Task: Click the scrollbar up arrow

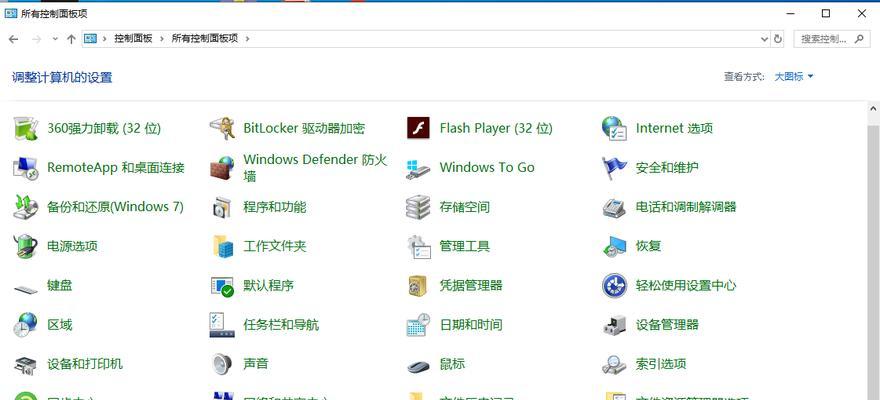Action: (873, 109)
